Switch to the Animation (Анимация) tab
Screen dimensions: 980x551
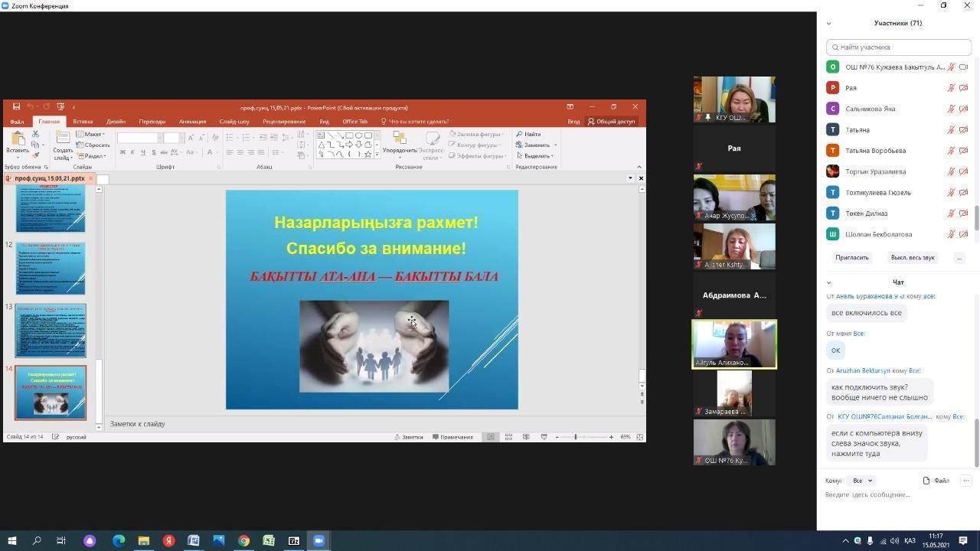tap(192, 122)
